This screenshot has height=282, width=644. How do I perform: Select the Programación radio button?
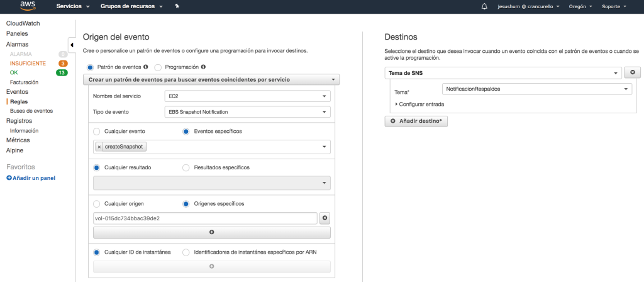(x=158, y=67)
